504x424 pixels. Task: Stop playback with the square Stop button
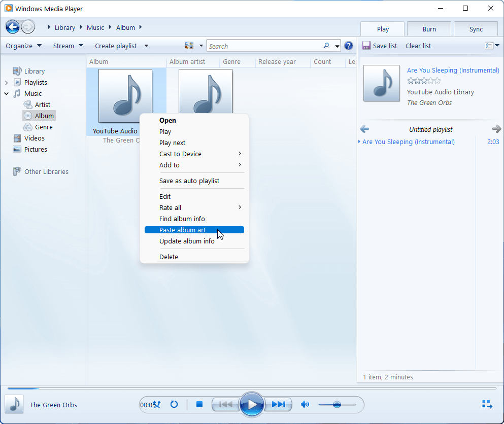pyautogui.click(x=199, y=404)
